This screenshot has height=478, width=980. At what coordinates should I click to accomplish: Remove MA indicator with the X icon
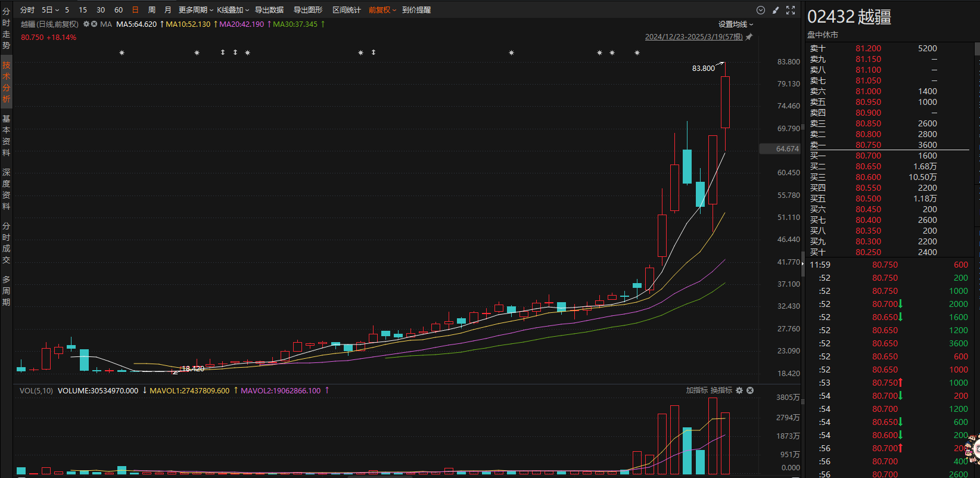[94, 24]
